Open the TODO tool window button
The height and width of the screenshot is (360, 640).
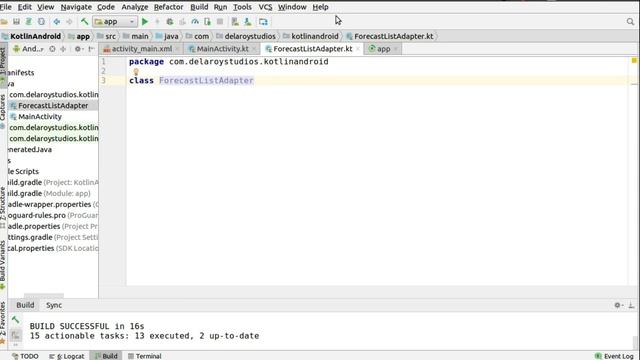[25, 356]
